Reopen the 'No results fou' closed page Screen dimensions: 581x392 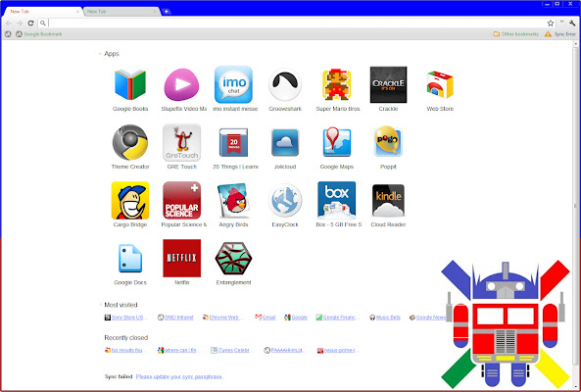pos(124,350)
